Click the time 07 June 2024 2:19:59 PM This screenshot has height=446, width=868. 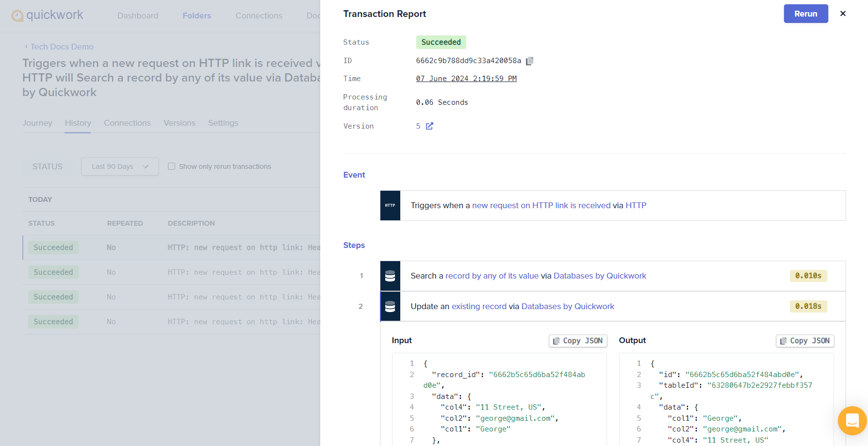click(466, 79)
